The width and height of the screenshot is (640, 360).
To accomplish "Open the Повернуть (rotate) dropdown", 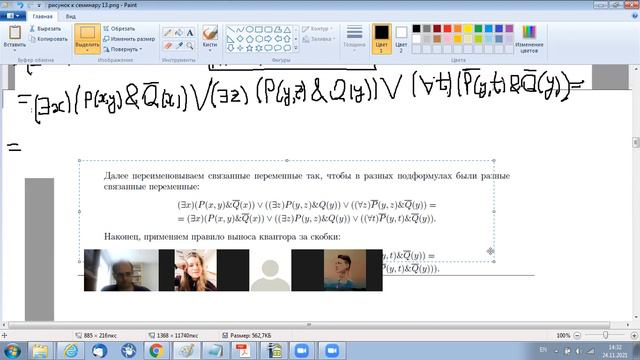I will tap(122, 49).
